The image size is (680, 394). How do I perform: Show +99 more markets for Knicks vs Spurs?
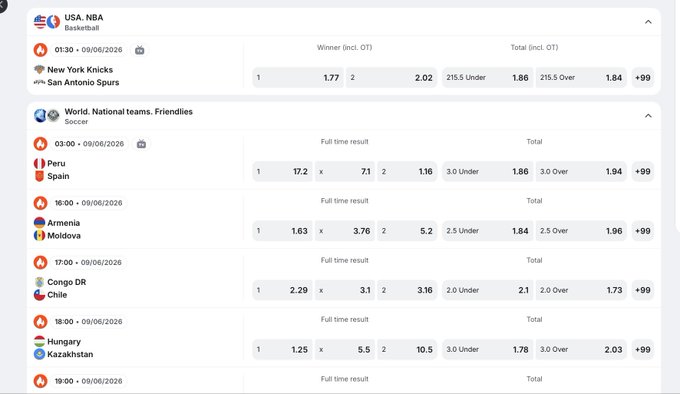[x=643, y=78]
